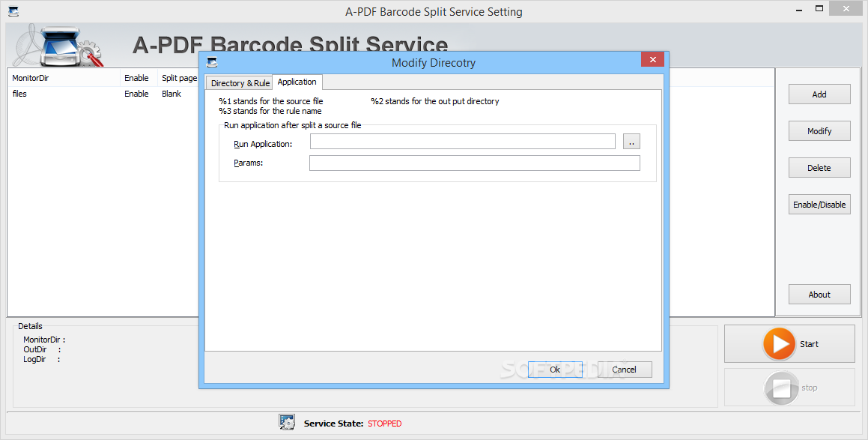868x440 pixels.
Task: Click the 'MonitorDir :' label in Details
Action: 44,340
